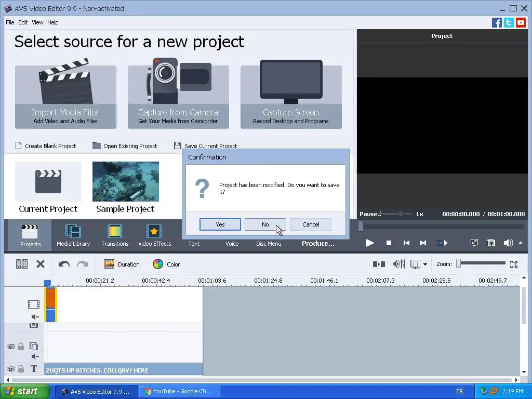Click the next scene button
Image resolution: width=532 pixels, height=399 pixels.
coord(442,243)
